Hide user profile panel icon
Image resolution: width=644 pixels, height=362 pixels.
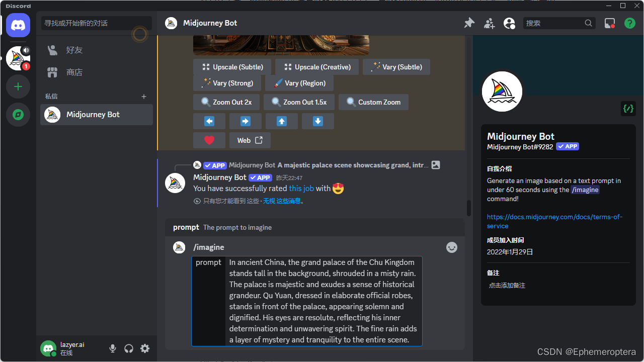pos(509,23)
